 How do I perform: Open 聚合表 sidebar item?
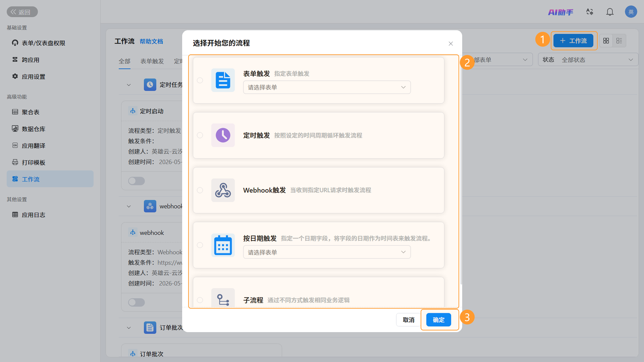[50, 112]
